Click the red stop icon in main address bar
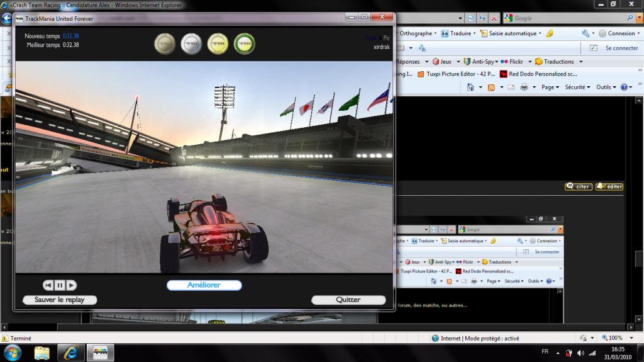The height and width of the screenshot is (362, 644). tap(494, 18)
